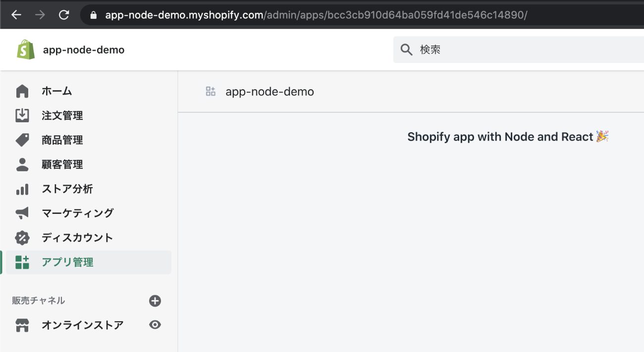Click the Shopify app with Node and React heading

click(500, 137)
